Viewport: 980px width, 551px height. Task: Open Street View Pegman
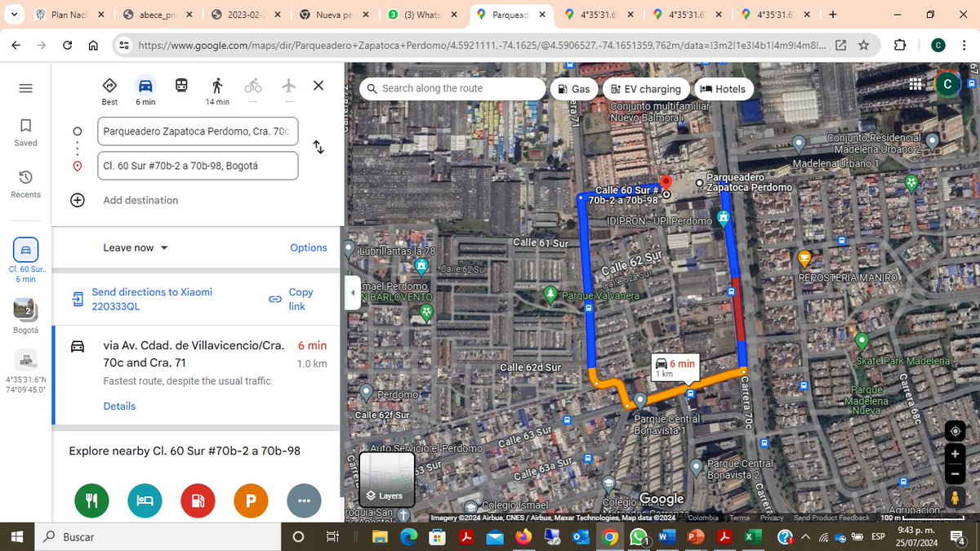click(x=954, y=496)
